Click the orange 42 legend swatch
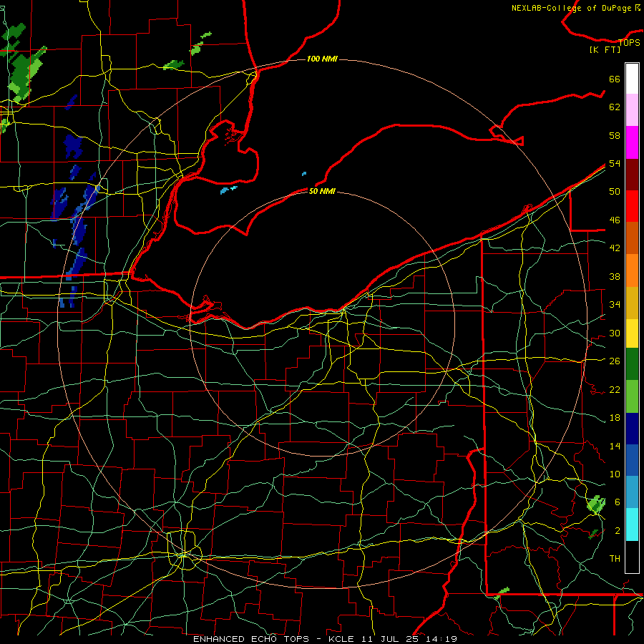 click(632, 270)
